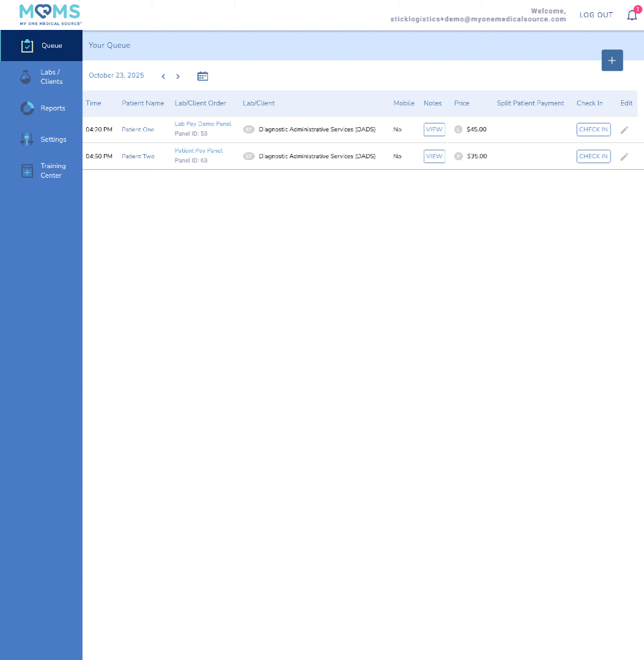Screen dimensions: 644x660
Task: Go to previous day with left chevron
Action: point(163,76)
